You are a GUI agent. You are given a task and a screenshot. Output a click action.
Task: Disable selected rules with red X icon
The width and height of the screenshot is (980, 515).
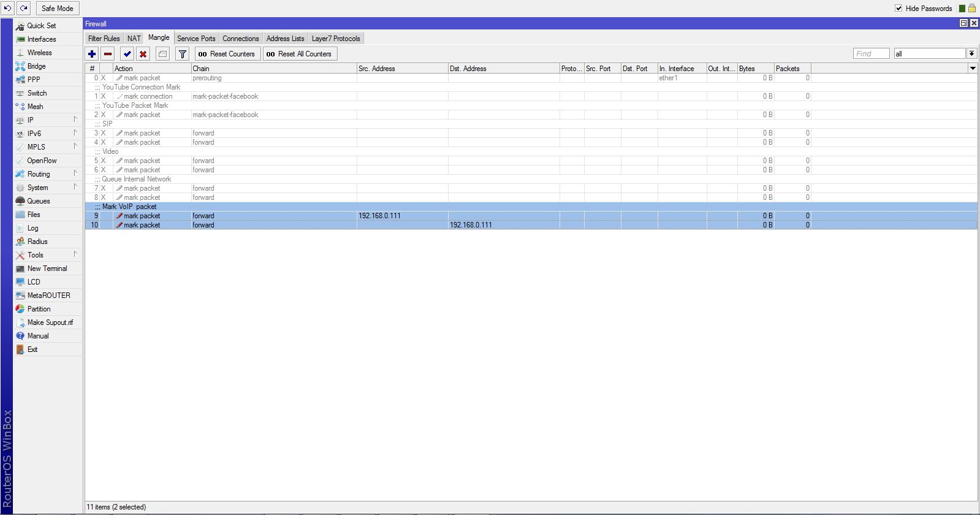pos(143,54)
